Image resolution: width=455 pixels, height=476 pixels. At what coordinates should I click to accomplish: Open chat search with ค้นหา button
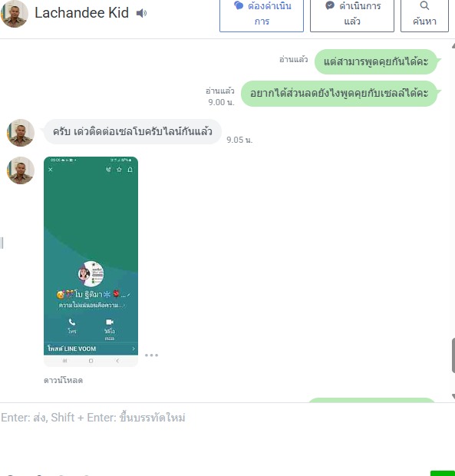[x=424, y=14]
